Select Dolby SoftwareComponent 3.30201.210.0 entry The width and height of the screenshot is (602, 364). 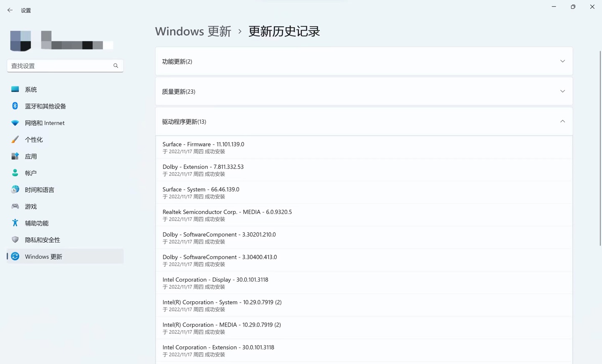(364, 237)
